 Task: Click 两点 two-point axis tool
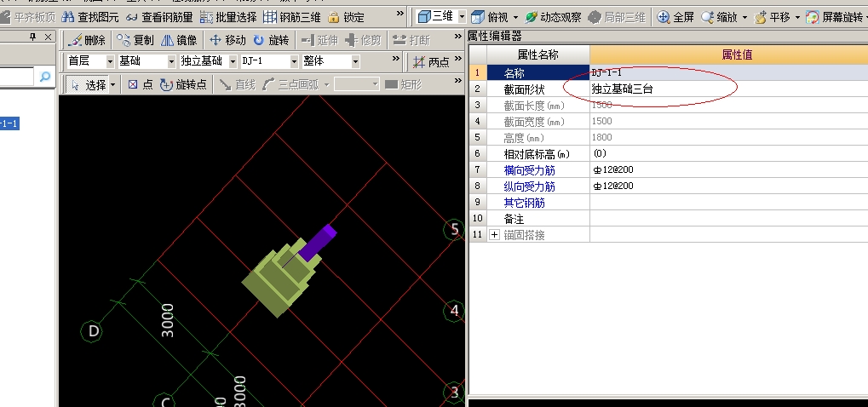click(431, 62)
